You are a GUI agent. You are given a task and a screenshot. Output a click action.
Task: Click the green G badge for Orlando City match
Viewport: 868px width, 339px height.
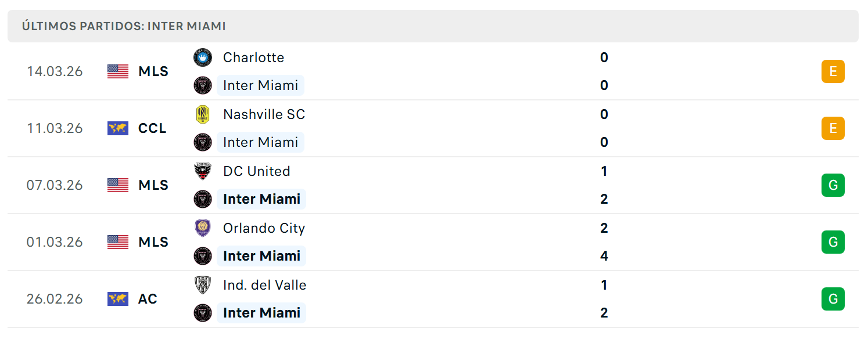[x=833, y=242]
